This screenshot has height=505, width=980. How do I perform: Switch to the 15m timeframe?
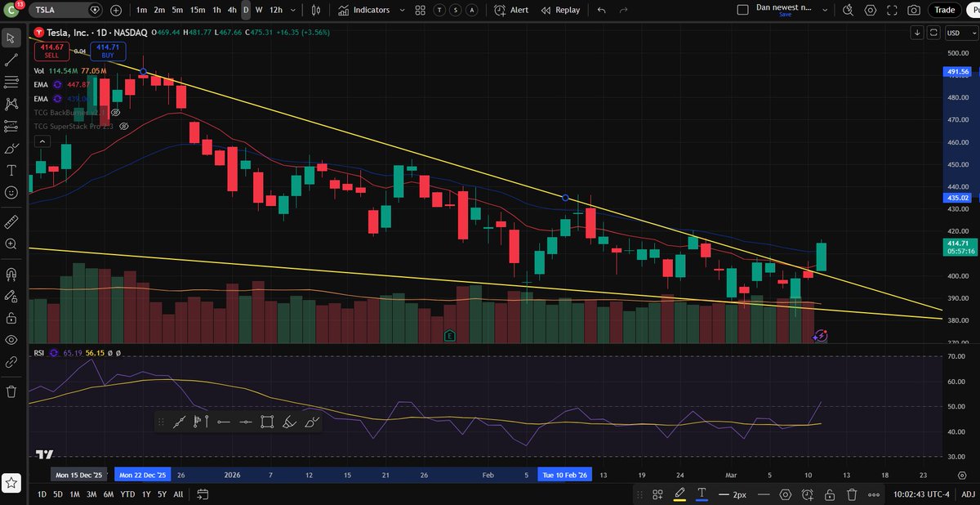click(197, 11)
